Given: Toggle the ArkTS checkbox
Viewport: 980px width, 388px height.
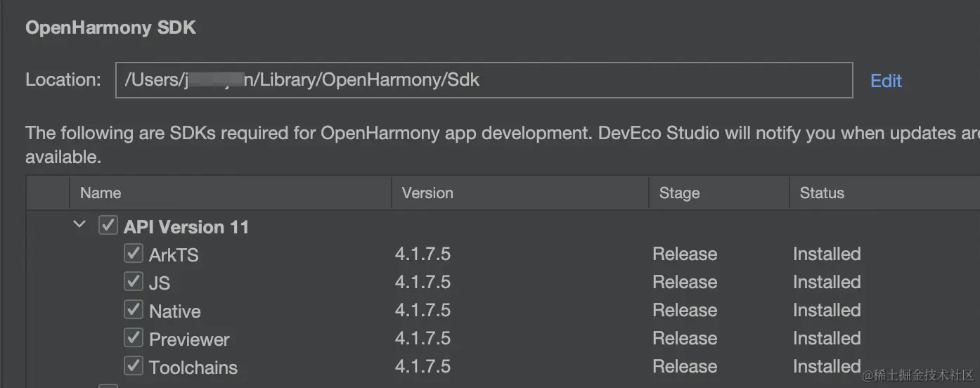Looking at the screenshot, I should point(133,253).
